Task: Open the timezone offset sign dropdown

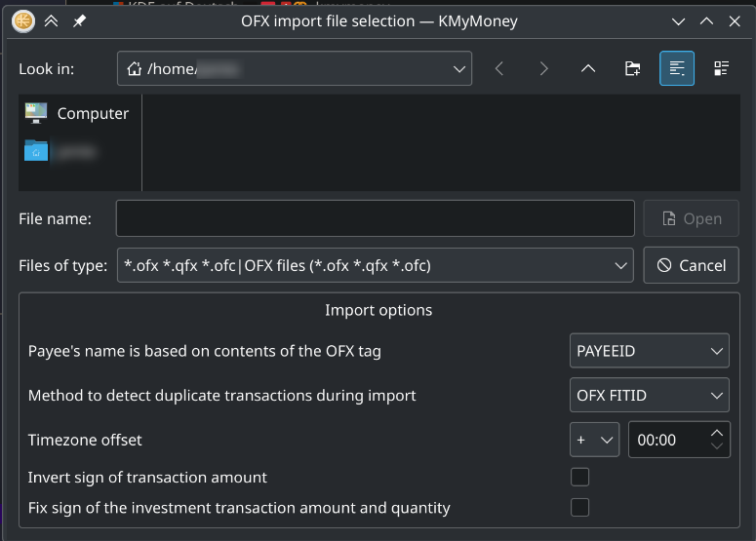Action: pyautogui.click(x=594, y=440)
